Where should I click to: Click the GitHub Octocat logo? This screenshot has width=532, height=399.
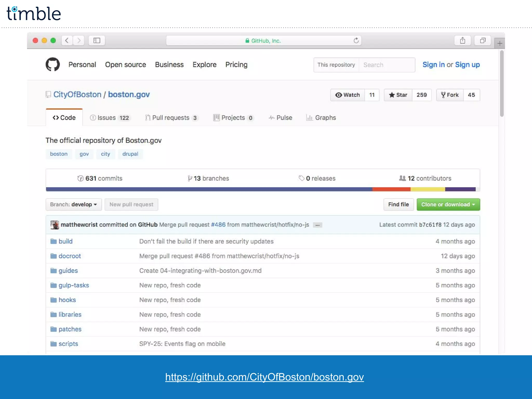(53, 64)
